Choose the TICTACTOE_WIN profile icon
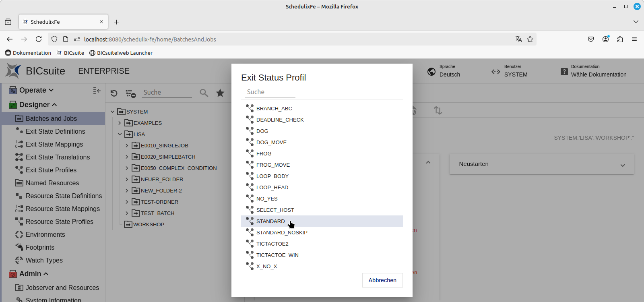644x302 pixels. pyautogui.click(x=250, y=255)
